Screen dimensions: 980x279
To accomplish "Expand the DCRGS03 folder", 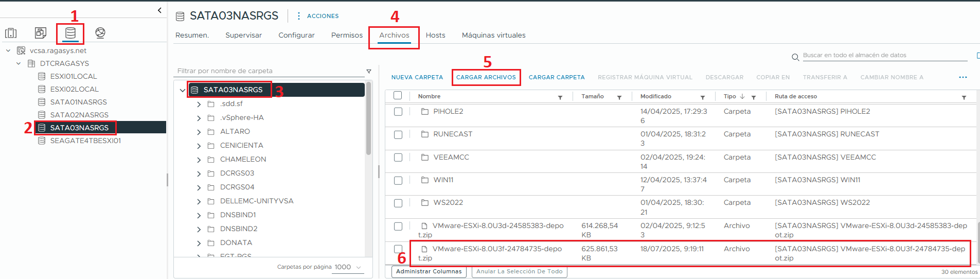I will point(199,173).
